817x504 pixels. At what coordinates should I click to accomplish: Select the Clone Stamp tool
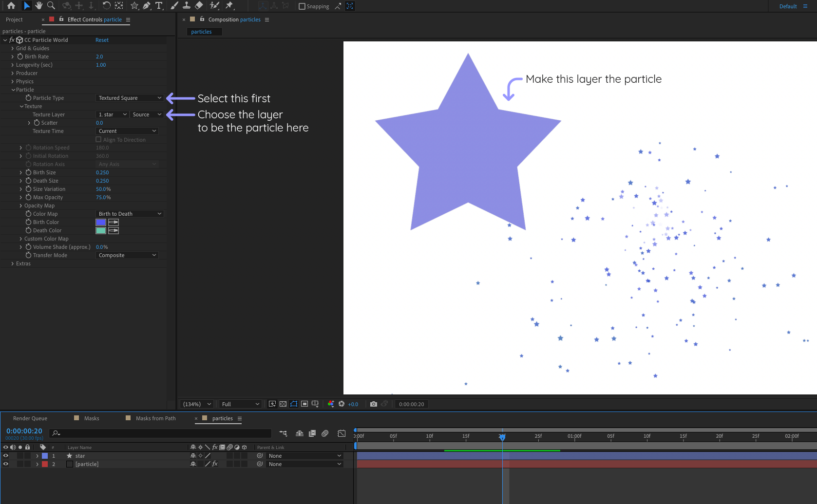(186, 5)
